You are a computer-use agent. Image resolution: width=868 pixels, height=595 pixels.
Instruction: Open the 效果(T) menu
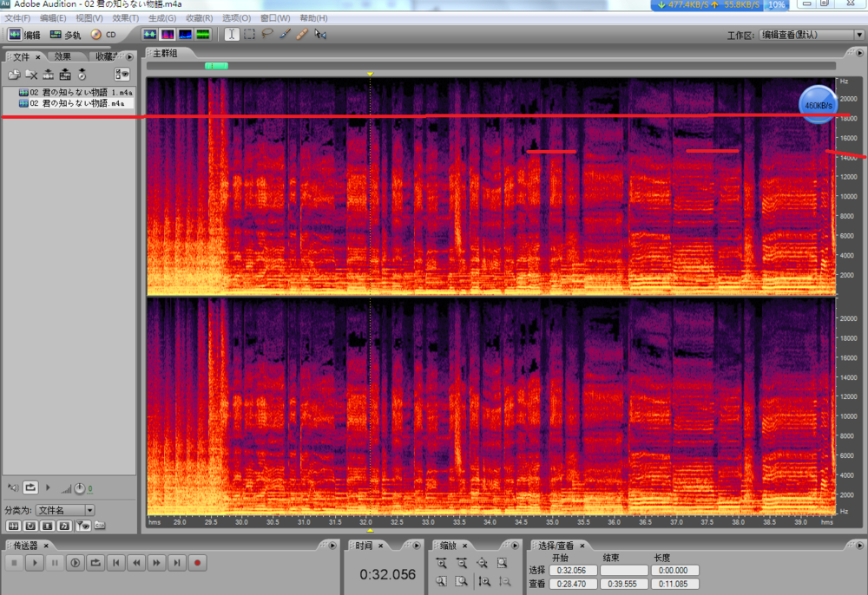click(125, 18)
